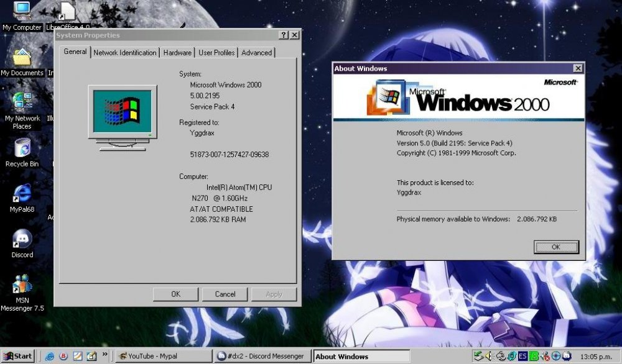This screenshot has width=622, height=364.
Task: Expand hidden quick launch icons chevron
Action: 105,355
